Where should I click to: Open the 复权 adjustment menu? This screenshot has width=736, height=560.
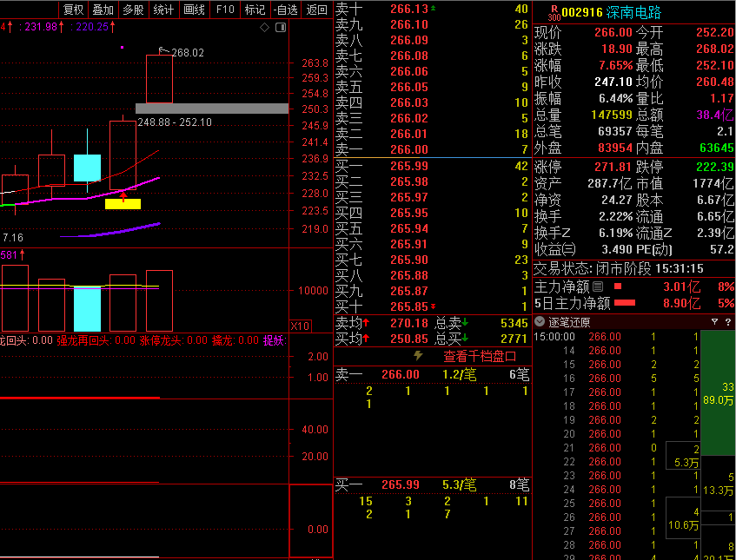pyautogui.click(x=74, y=10)
